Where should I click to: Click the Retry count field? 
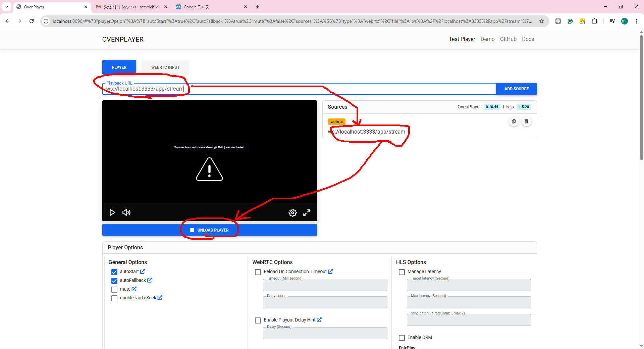click(x=325, y=302)
